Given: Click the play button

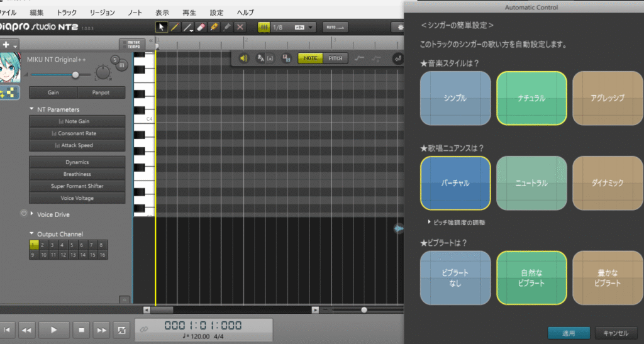Looking at the screenshot, I should point(54,330).
